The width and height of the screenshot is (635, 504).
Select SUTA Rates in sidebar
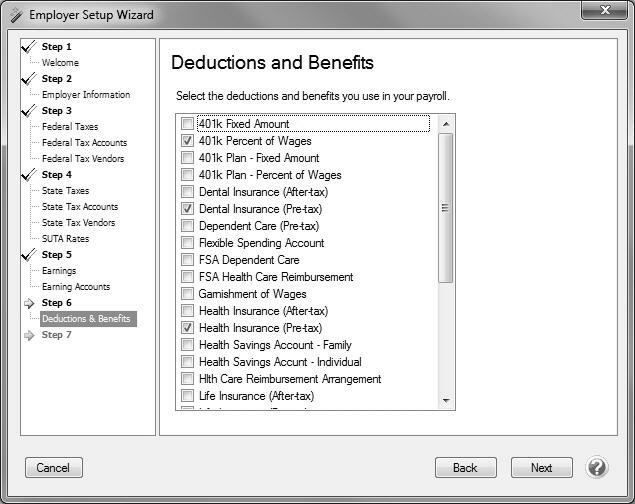[65, 239]
